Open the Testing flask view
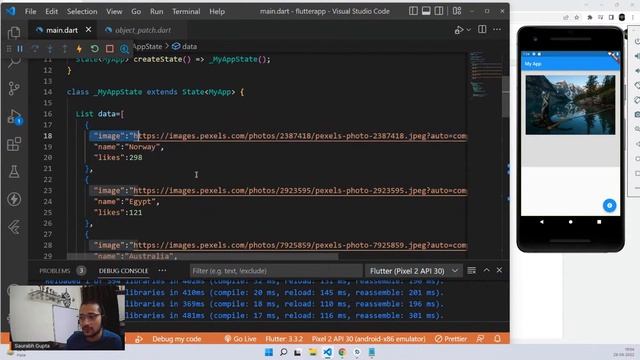Image resolution: width=640 pixels, height=360 pixels. (14, 171)
